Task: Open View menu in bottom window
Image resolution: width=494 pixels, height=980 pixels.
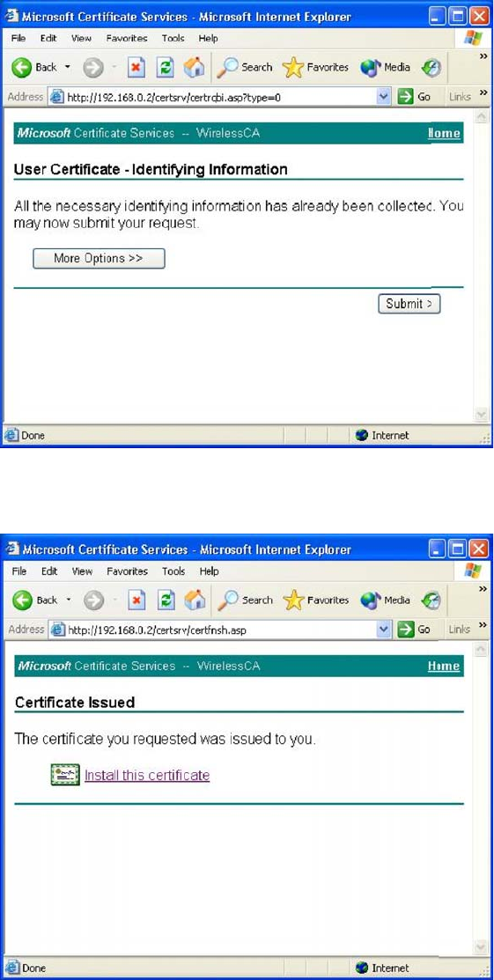Action: point(81,571)
